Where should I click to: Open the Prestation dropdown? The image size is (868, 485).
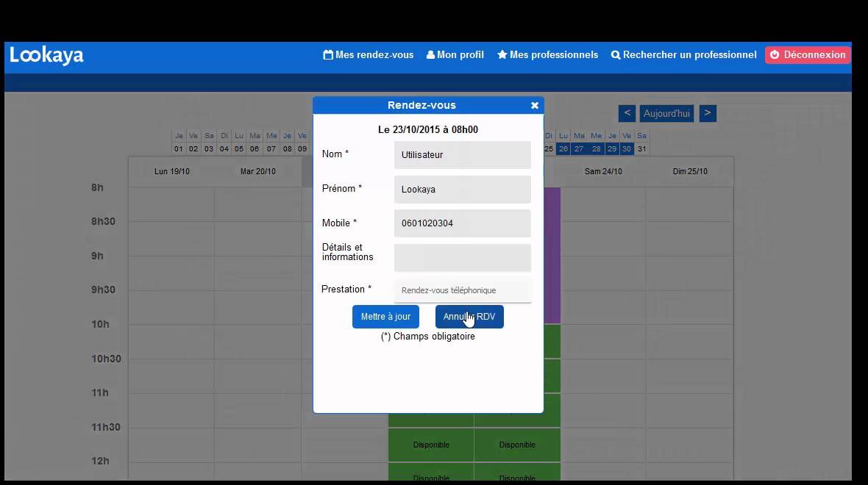tap(462, 290)
